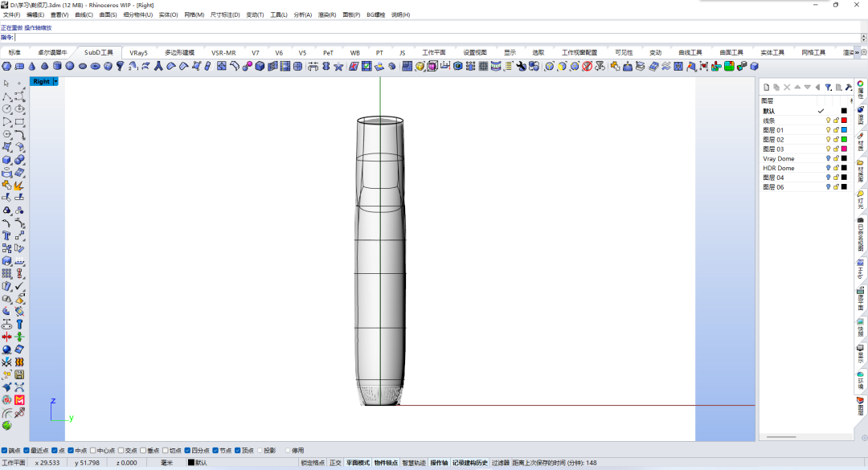Open the 细分物件(U) menu

[x=138, y=15]
